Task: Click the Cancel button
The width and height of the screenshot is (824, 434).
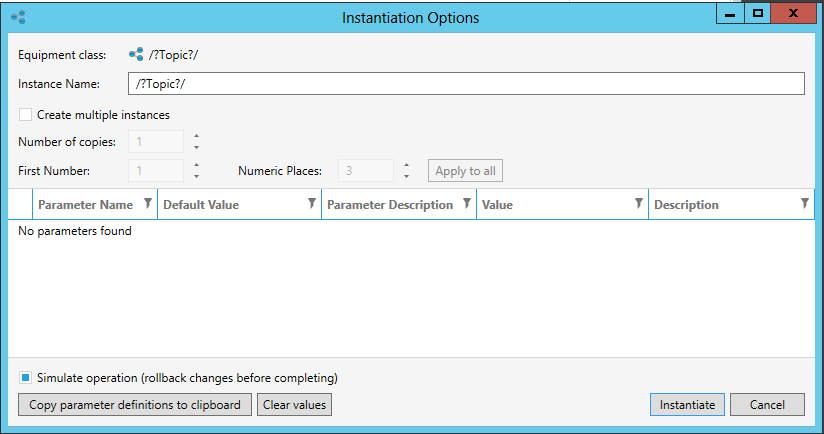Action: tap(767, 405)
